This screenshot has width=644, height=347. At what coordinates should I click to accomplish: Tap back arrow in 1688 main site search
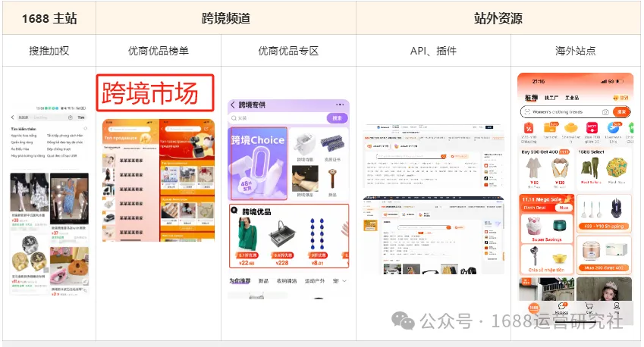[x=12, y=117]
